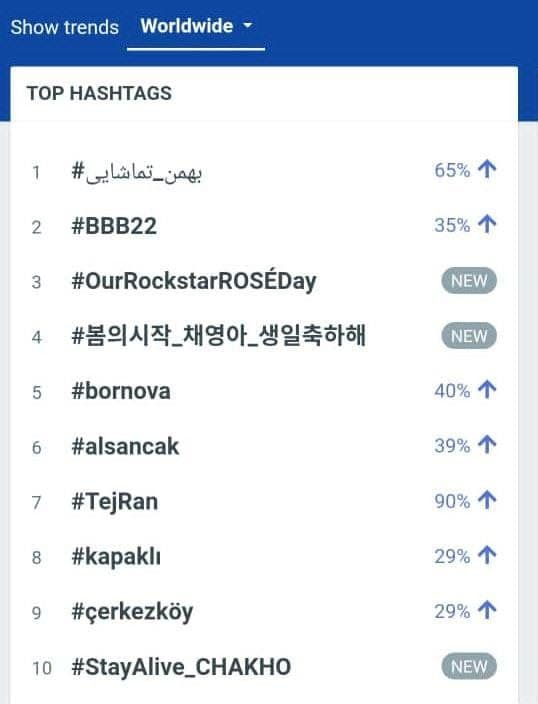Click the up arrow next to 40%
This screenshot has width=538, height=704.
487,390
